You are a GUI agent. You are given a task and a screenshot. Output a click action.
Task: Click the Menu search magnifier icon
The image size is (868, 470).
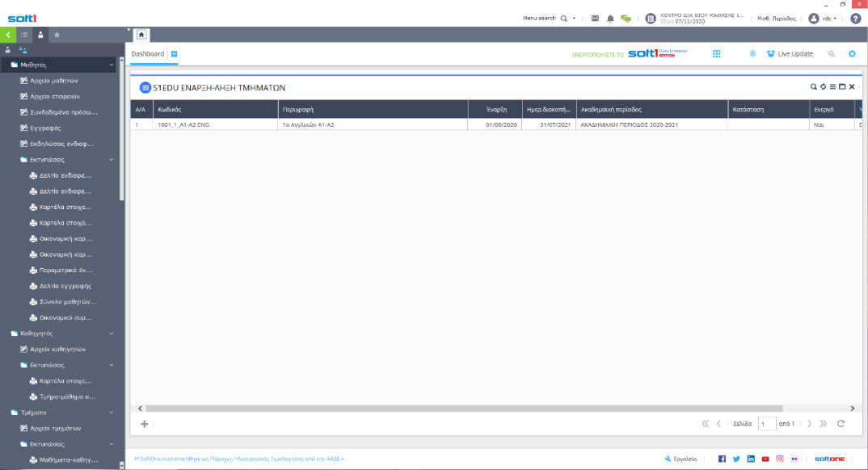coord(563,19)
